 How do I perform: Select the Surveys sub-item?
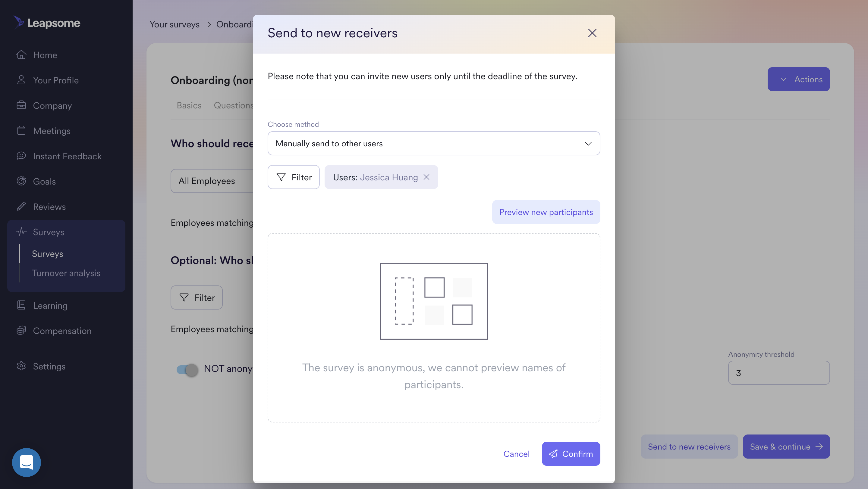48,254
